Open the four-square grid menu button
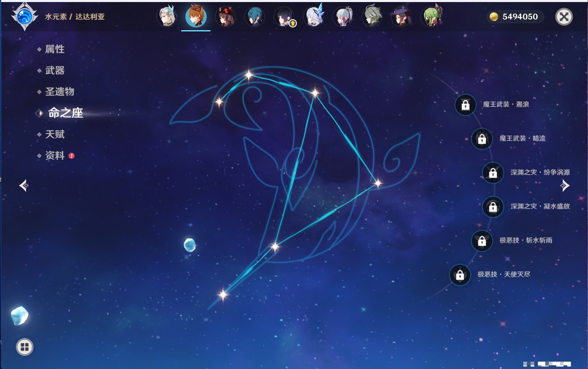The image size is (588, 369). (24, 347)
